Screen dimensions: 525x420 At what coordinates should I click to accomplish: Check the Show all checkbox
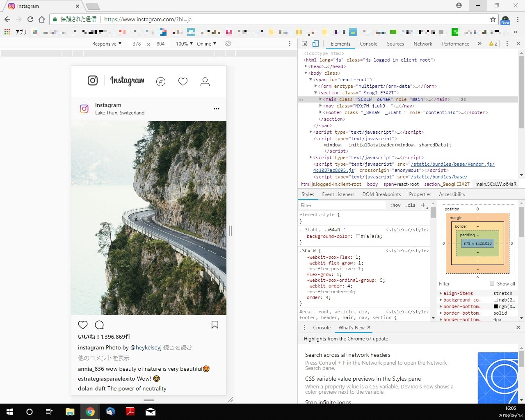(492, 283)
